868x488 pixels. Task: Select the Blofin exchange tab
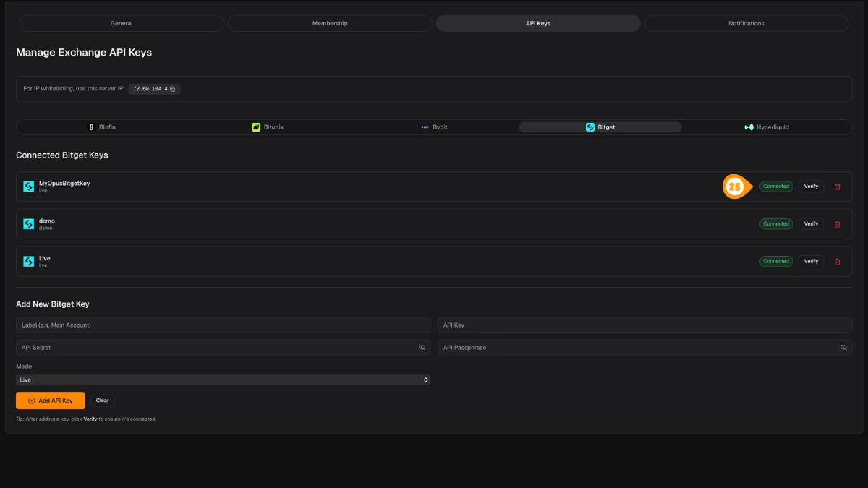[x=102, y=127]
